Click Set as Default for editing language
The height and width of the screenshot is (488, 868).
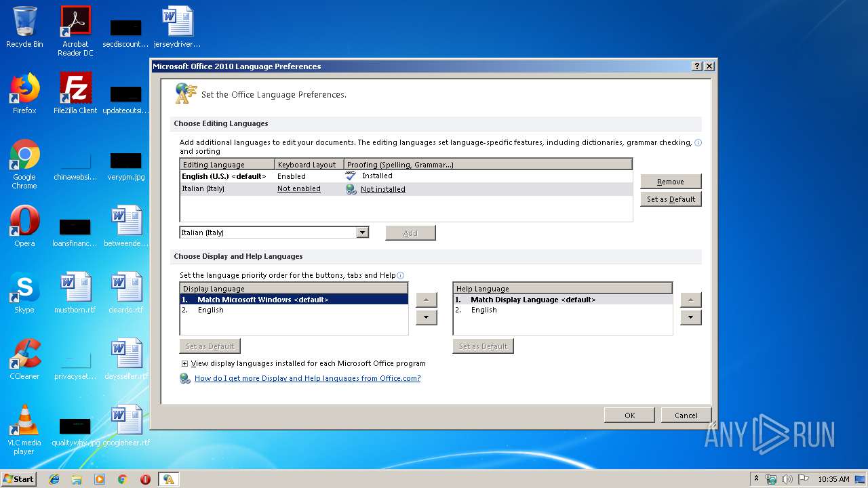pos(671,199)
